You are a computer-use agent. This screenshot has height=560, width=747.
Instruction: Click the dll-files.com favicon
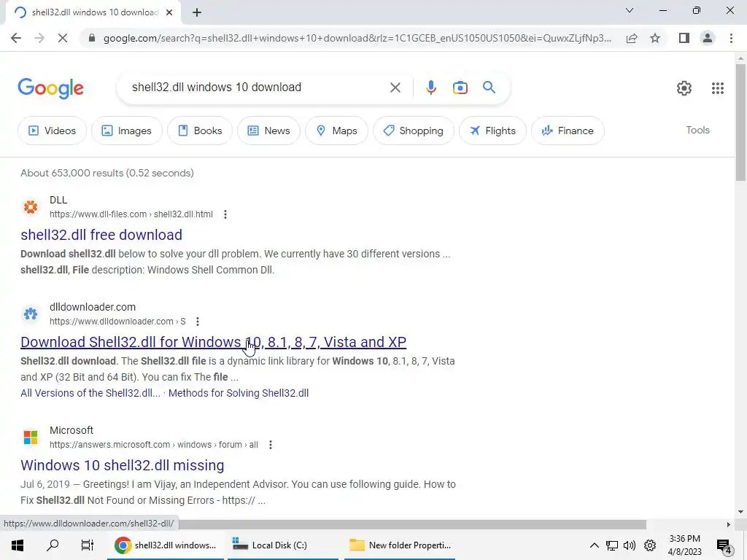tap(31, 206)
